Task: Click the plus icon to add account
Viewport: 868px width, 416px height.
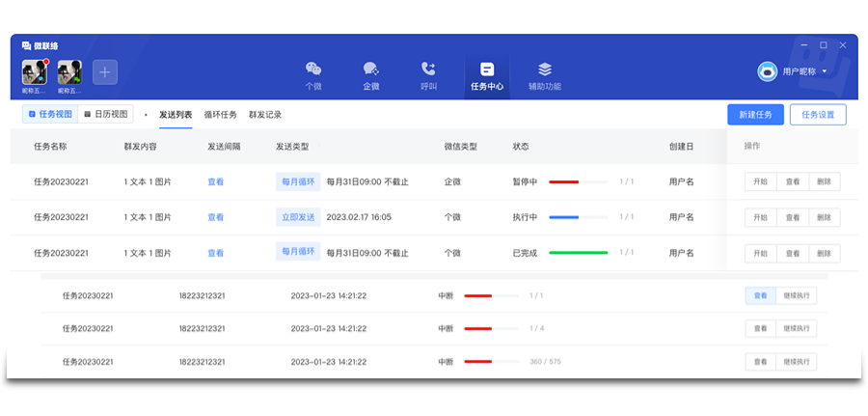Action: point(105,71)
